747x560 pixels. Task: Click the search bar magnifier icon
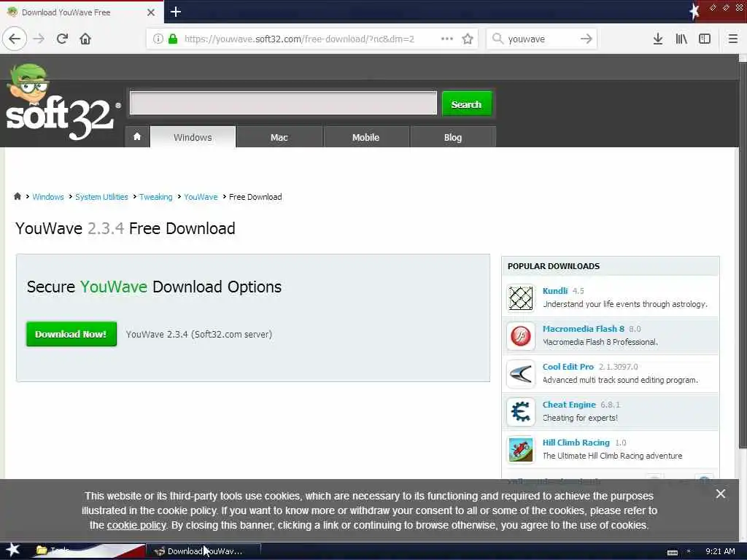click(x=498, y=39)
